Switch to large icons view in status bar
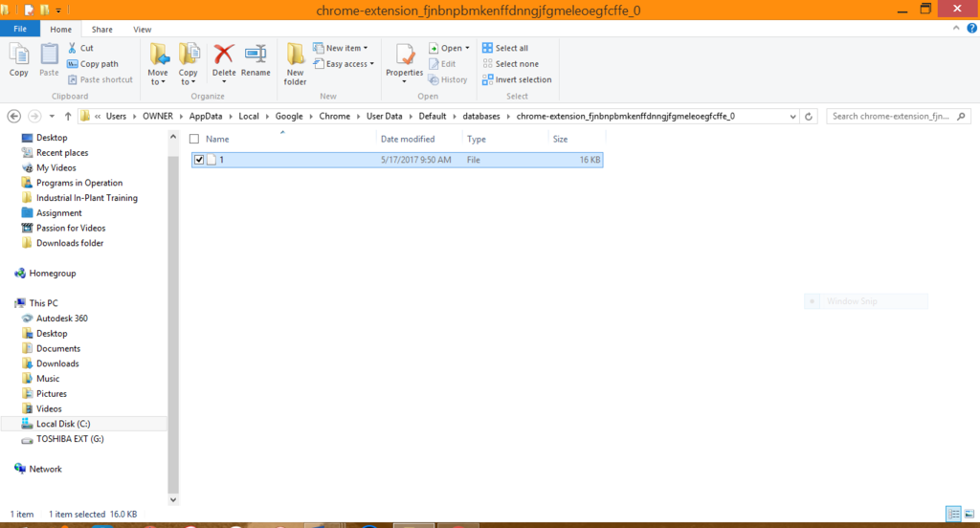 tap(968, 514)
